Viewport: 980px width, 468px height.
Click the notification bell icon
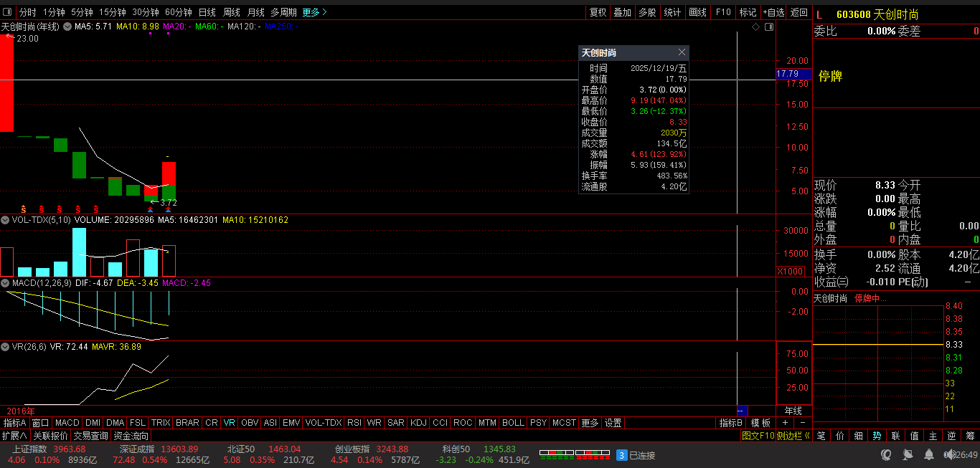point(929,455)
